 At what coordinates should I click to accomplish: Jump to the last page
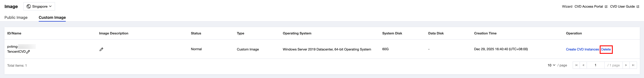pyautogui.click(x=633, y=65)
